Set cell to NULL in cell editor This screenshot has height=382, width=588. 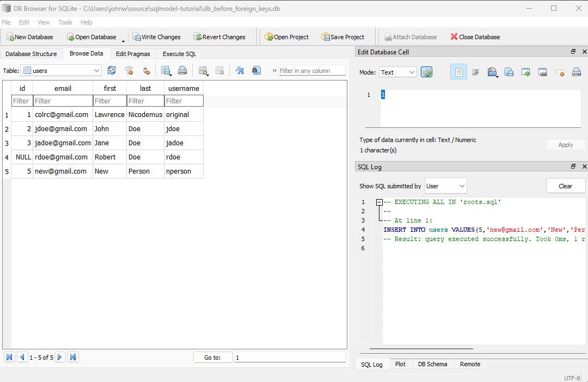tap(559, 72)
